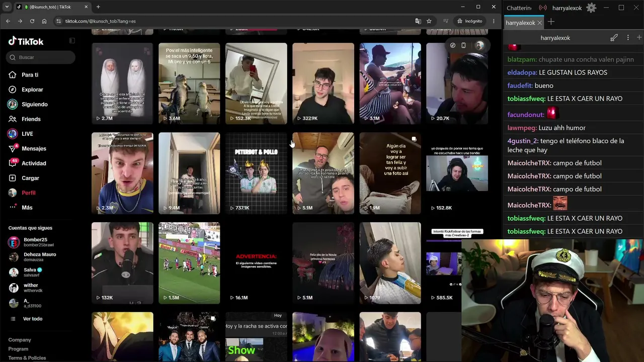Click Incógnito profile button
This screenshot has height=362, width=644.
tap(470, 21)
